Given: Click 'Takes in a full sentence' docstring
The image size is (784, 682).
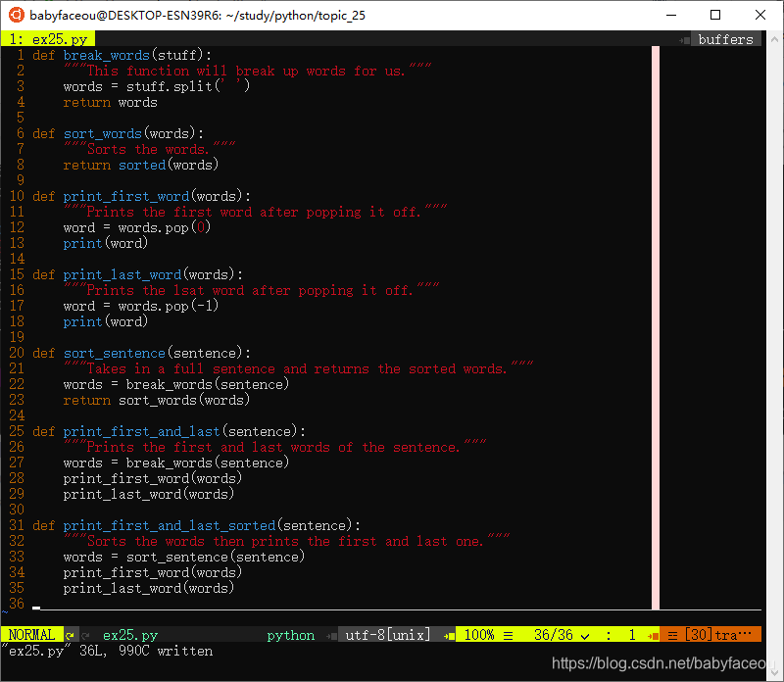Looking at the screenshot, I should click(299, 368).
